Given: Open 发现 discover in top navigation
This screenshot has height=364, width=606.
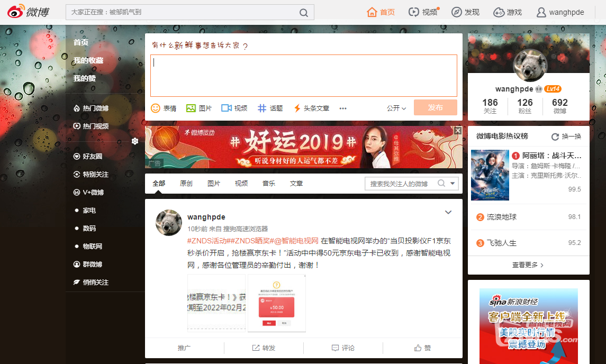Looking at the screenshot, I should (x=465, y=12).
